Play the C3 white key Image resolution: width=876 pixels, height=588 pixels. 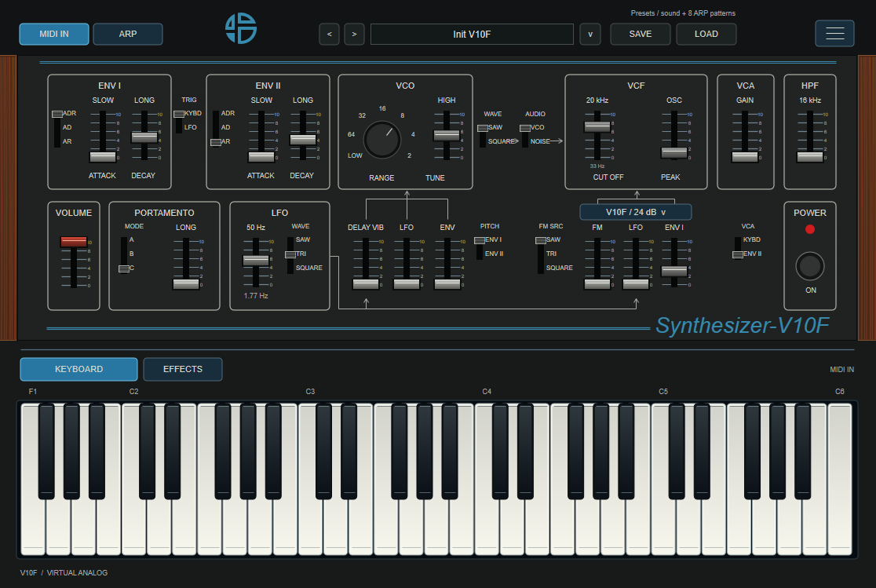[310, 525]
